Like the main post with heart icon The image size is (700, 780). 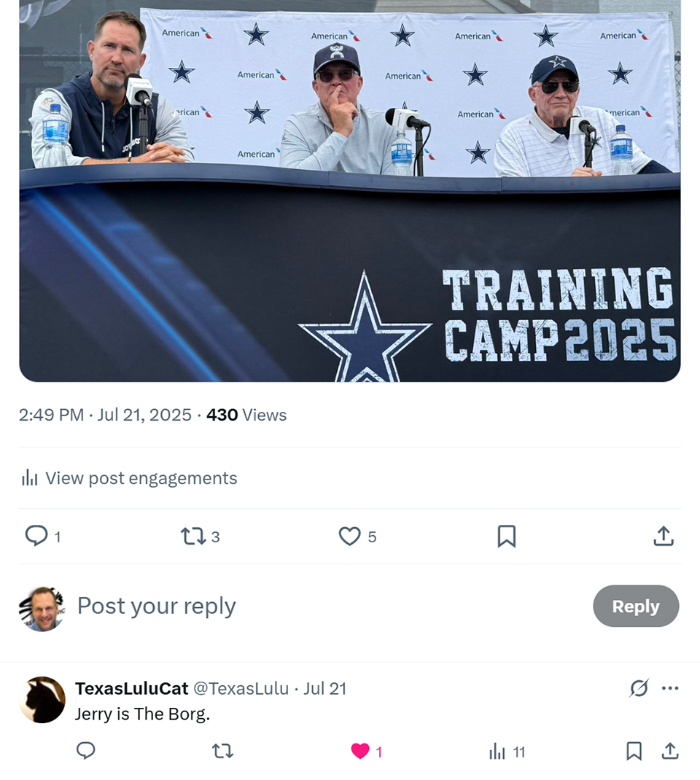pos(350,537)
